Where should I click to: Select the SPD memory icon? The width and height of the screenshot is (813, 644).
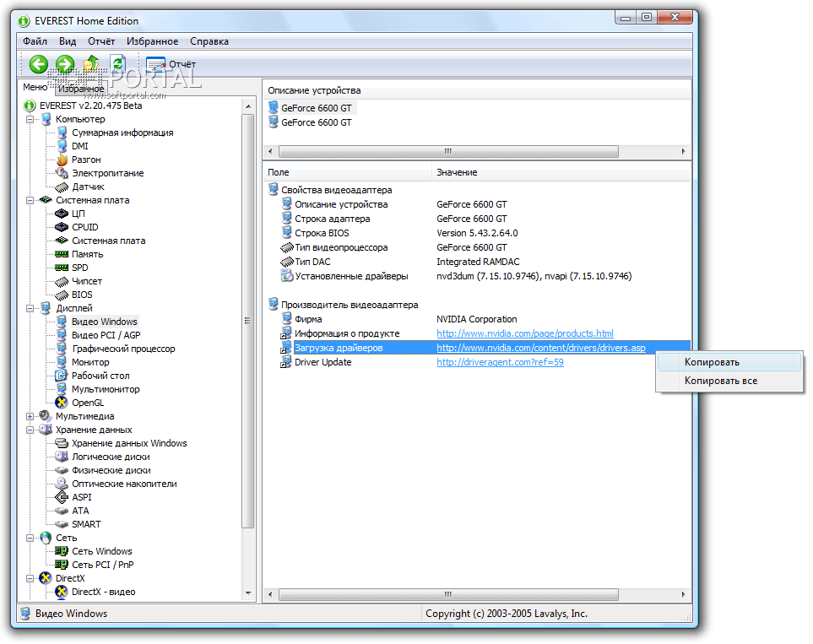point(62,268)
